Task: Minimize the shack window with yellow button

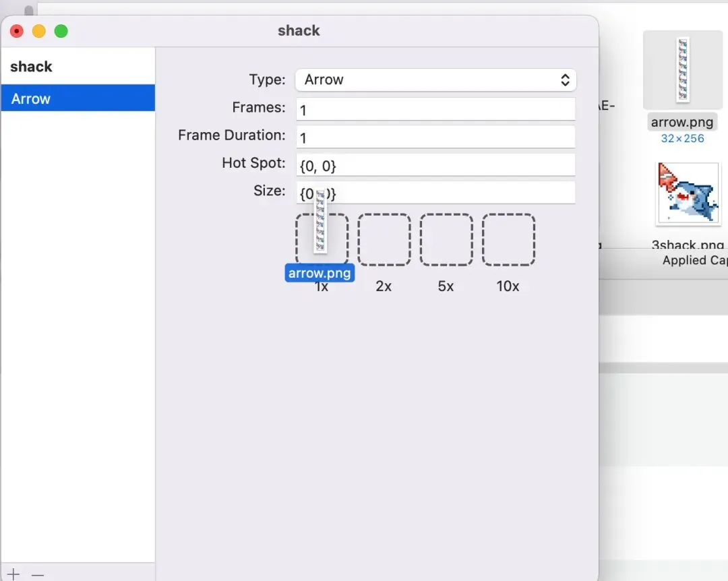Action: (39, 31)
